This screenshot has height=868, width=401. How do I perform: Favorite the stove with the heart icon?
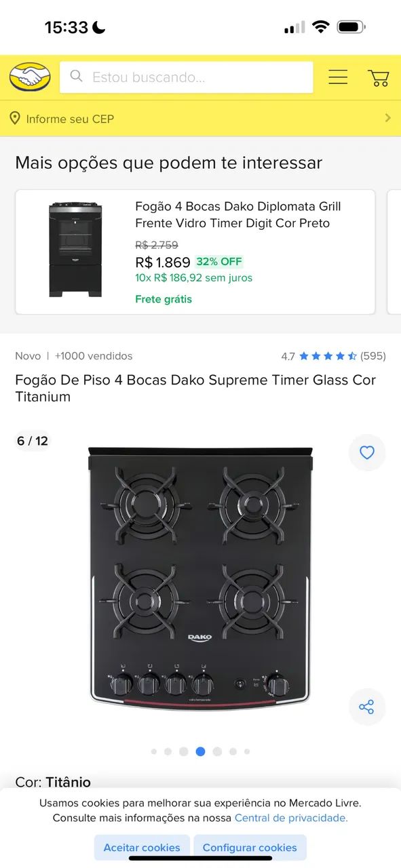[x=367, y=452]
